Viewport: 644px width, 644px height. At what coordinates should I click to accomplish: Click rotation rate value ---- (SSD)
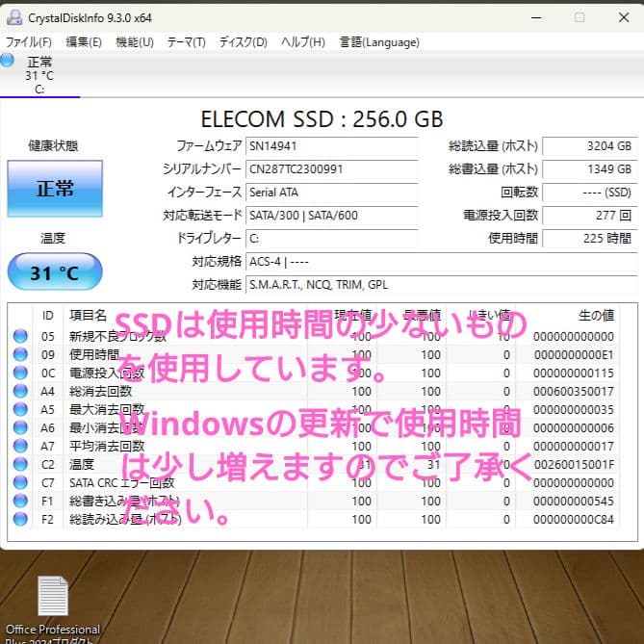(x=590, y=193)
